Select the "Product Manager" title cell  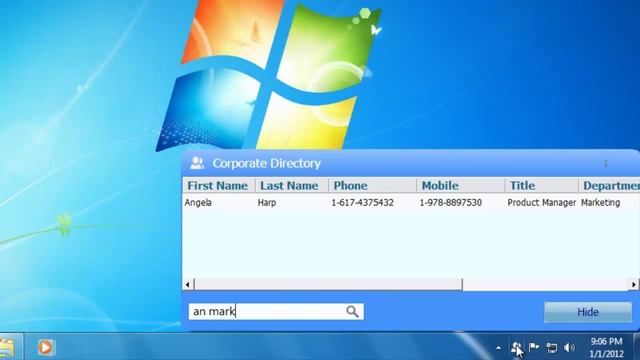[x=542, y=202]
